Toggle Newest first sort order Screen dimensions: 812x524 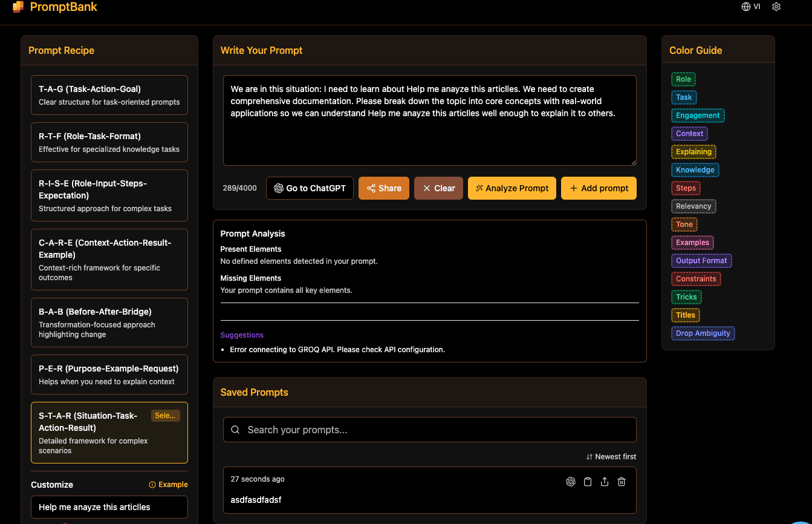point(611,456)
